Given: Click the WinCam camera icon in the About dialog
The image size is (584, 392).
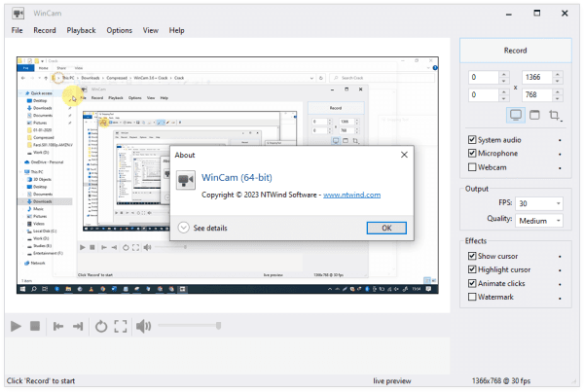Looking at the screenshot, I should pyautogui.click(x=186, y=180).
